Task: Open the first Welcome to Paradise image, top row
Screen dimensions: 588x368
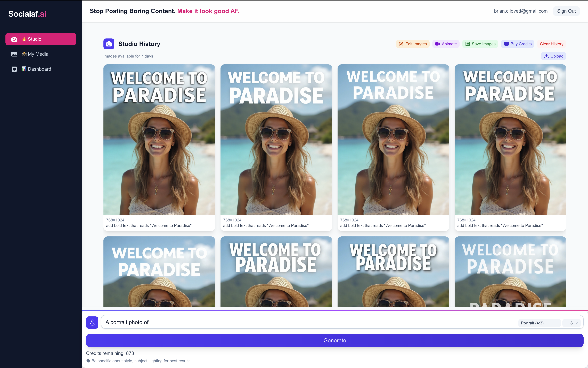Action: point(159,139)
